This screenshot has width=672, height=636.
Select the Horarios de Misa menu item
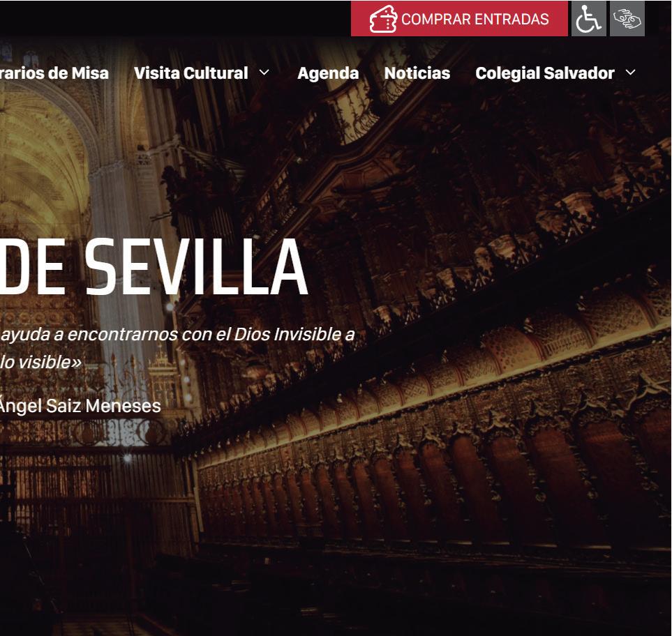[54, 73]
